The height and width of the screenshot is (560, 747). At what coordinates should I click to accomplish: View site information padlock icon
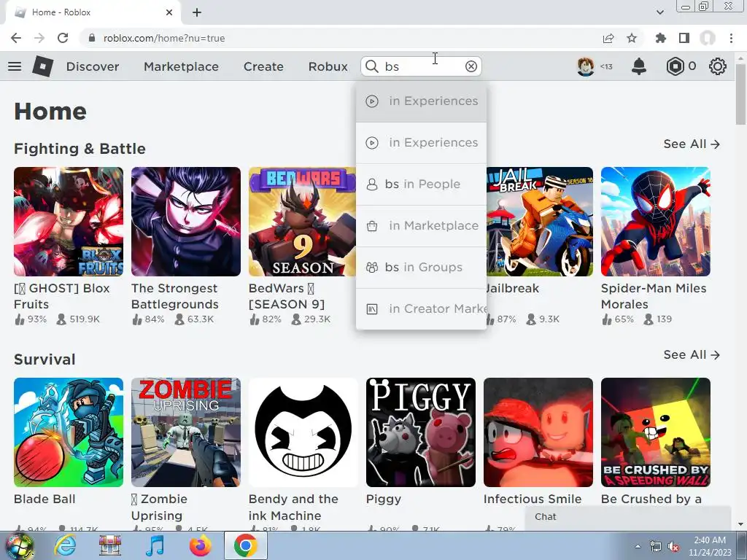click(92, 38)
